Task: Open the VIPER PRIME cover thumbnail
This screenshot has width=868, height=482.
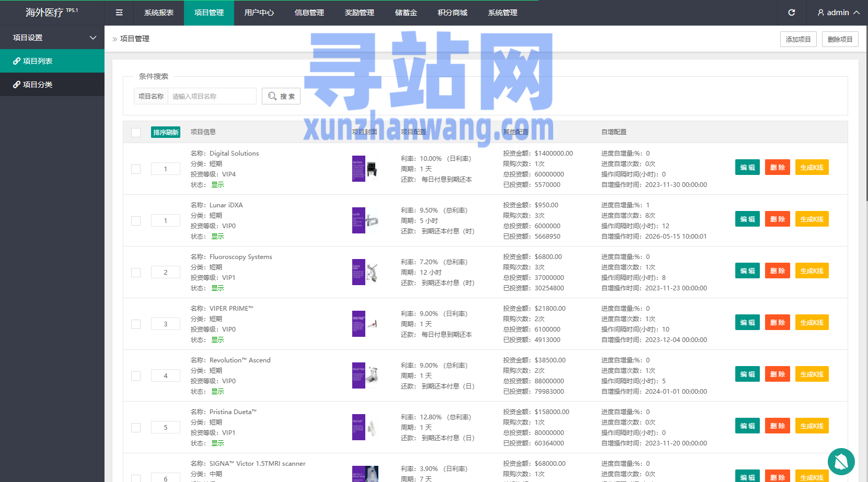Action: [x=365, y=324]
